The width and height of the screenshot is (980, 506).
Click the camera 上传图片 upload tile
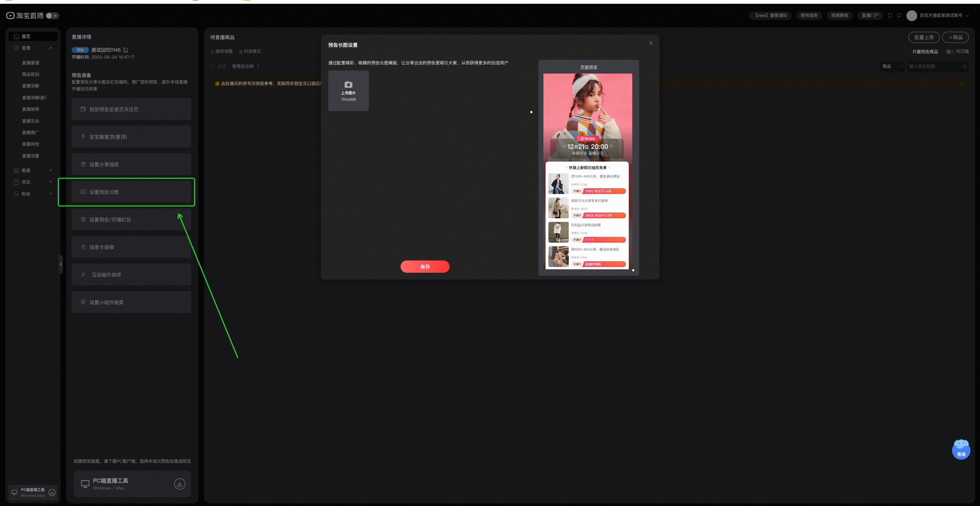click(x=348, y=91)
